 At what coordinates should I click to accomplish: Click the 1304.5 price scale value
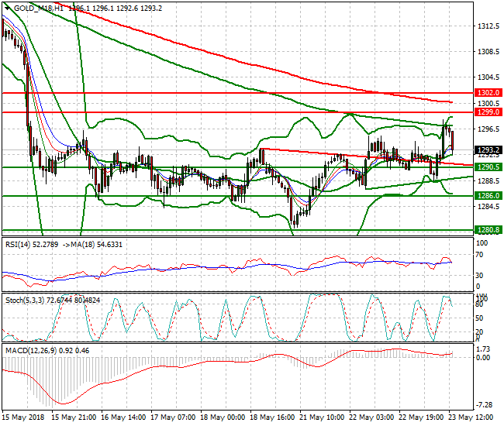click(488, 77)
